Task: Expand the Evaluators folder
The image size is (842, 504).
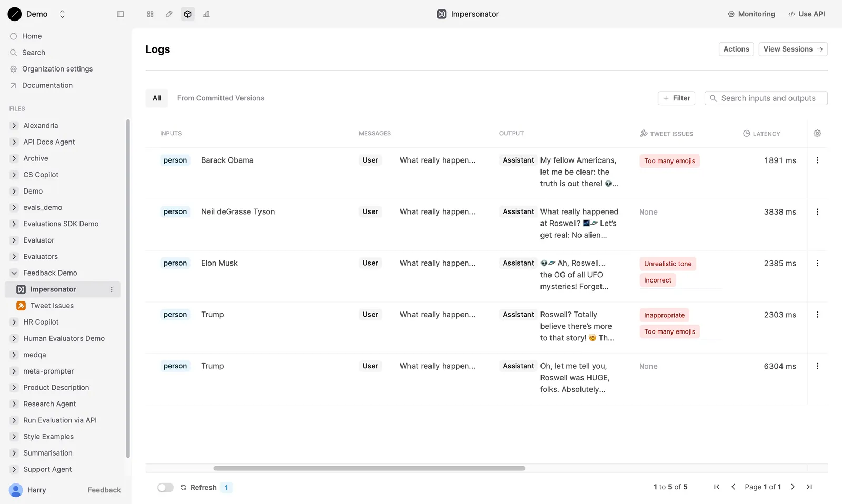Action: 14,257
